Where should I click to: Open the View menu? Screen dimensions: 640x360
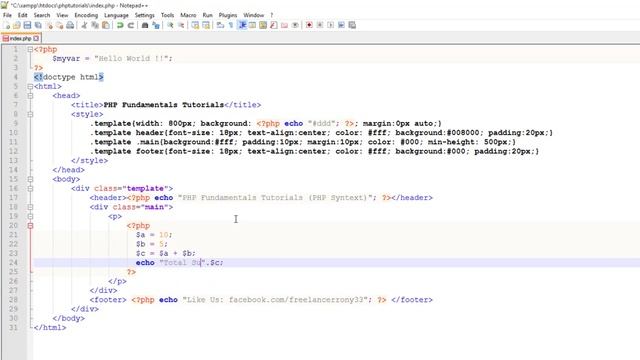coord(62,15)
